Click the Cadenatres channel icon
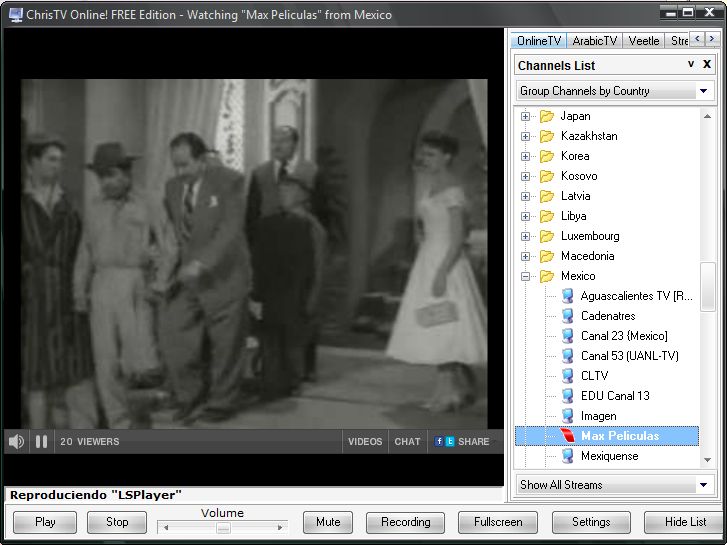This screenshot has height=545, width=727. (x=568, y=316)
